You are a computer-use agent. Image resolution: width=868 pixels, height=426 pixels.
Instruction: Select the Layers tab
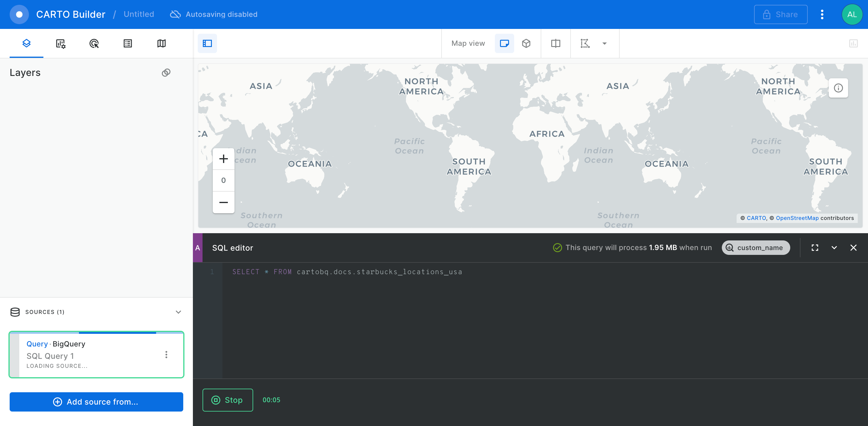click(x=26, y=43)
